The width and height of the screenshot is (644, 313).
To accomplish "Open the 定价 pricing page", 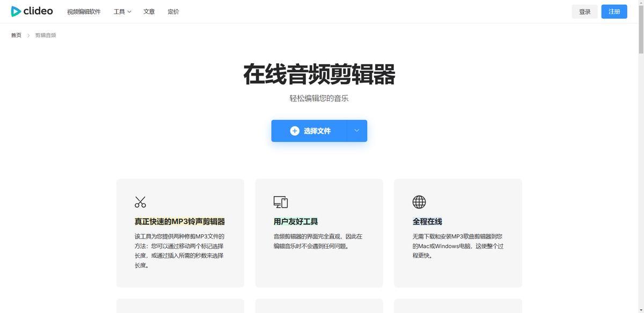I will (x=173, y=12).
